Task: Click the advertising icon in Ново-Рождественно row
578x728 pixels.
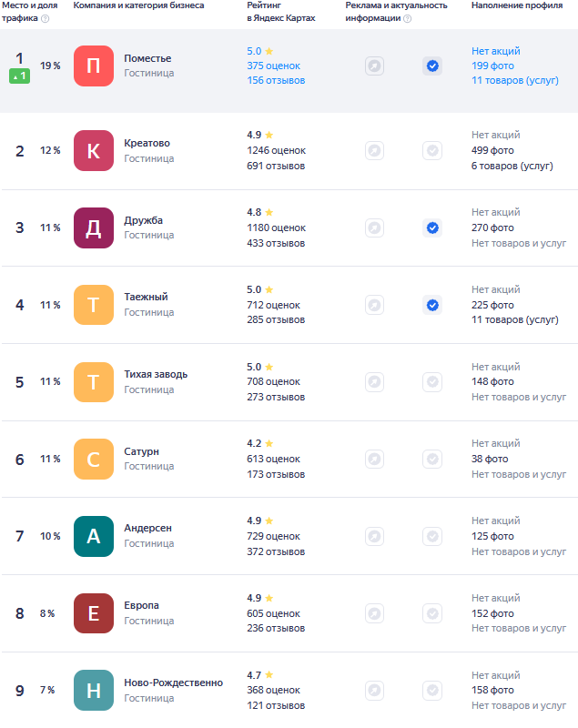Action: (x=374, y=691)
